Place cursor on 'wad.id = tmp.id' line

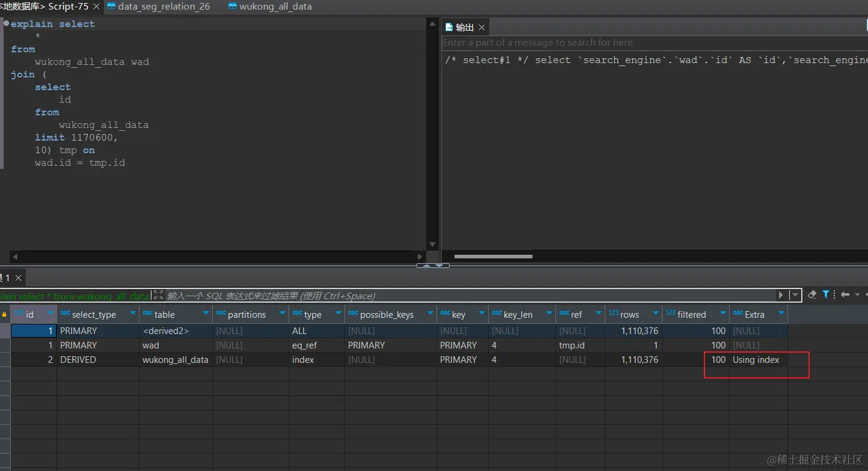point(80,163)
